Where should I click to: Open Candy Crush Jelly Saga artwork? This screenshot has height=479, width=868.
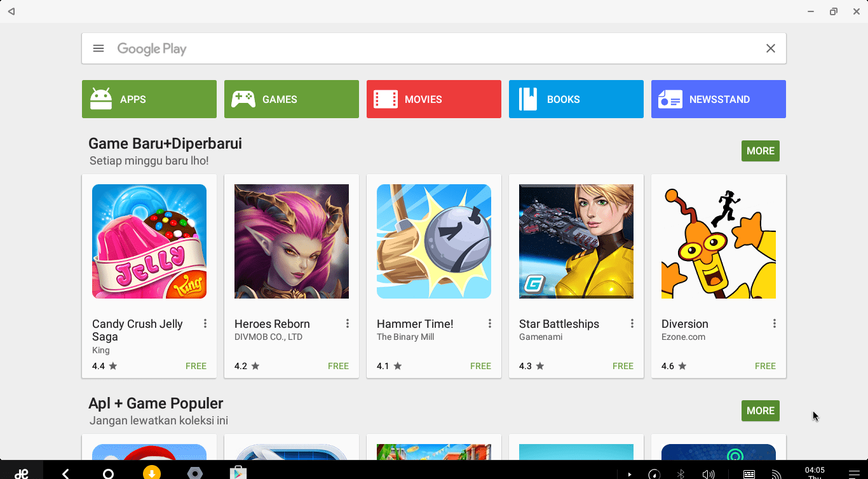pyautogui.click(x=149, y=241)
